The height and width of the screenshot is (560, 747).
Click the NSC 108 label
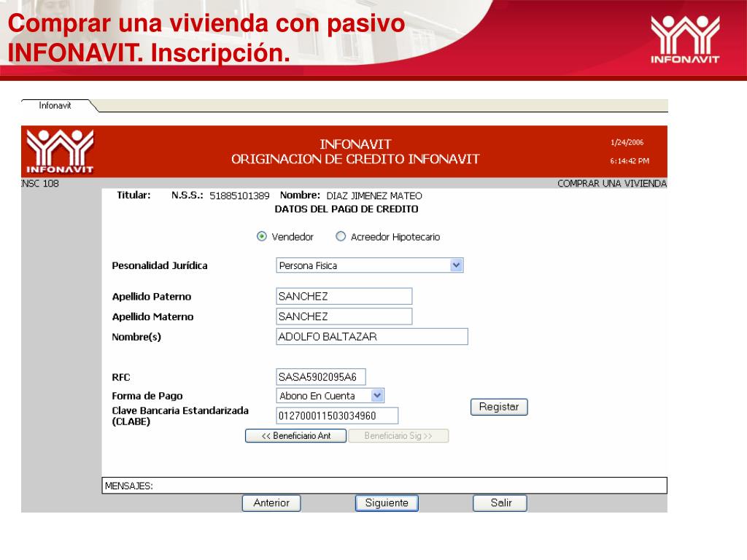[40, 183]
